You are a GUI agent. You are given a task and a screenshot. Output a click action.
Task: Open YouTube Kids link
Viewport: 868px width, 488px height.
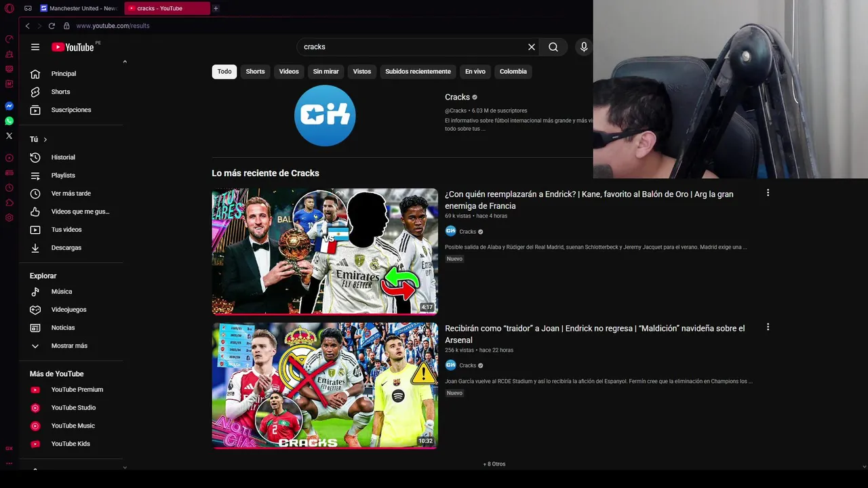pos(72,444)
